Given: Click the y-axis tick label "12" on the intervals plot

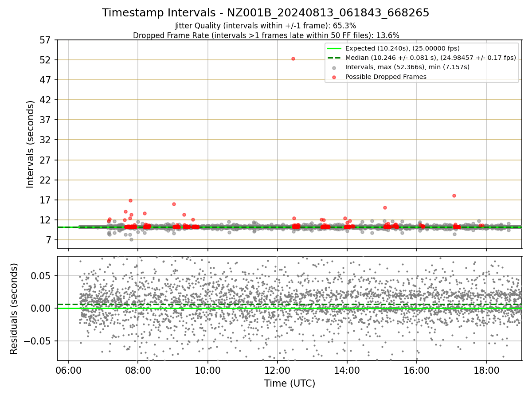Looking at the screenshot, I should [46, 220].
